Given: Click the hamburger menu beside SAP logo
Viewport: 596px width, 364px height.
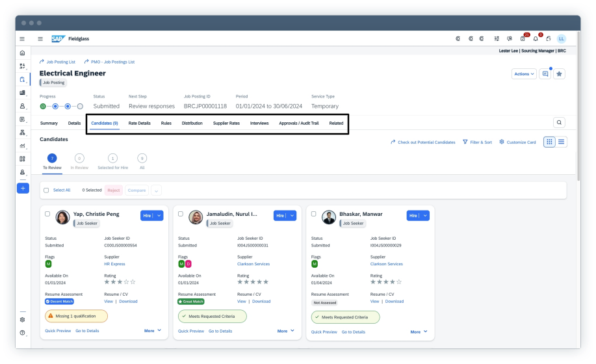Looking at the screenshot, I should point(40,39).
